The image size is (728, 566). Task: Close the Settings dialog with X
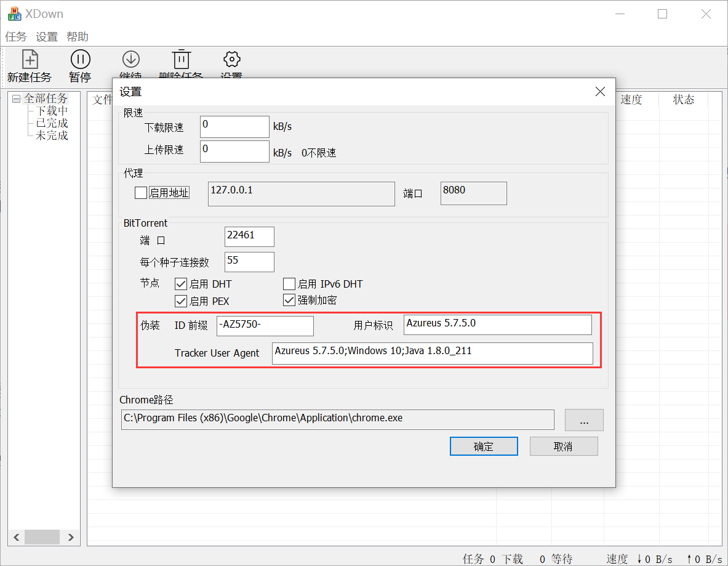[600, 92]
